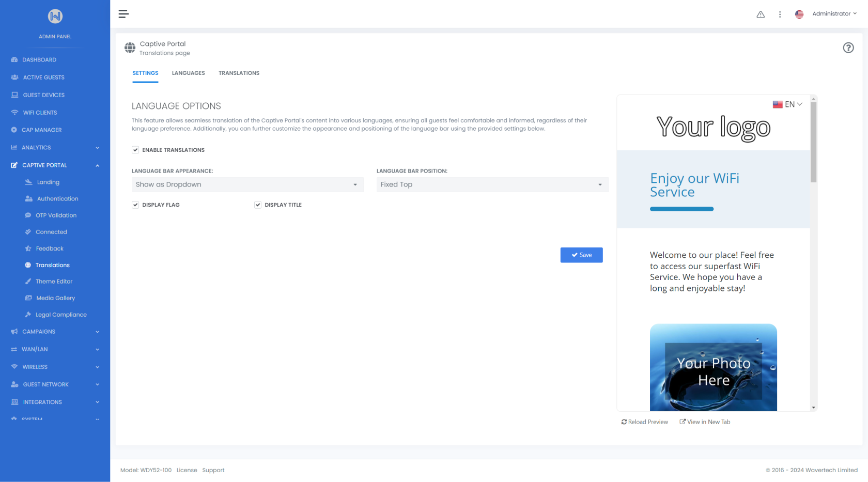
Task: Expand the Administrator user menu
Action: (x=834, y=14)
